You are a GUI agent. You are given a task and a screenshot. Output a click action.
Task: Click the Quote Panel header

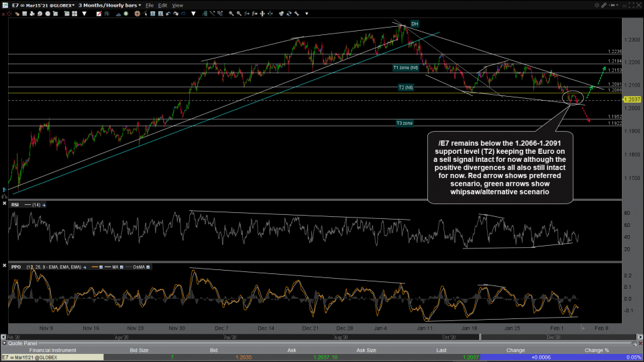point(20,344)
